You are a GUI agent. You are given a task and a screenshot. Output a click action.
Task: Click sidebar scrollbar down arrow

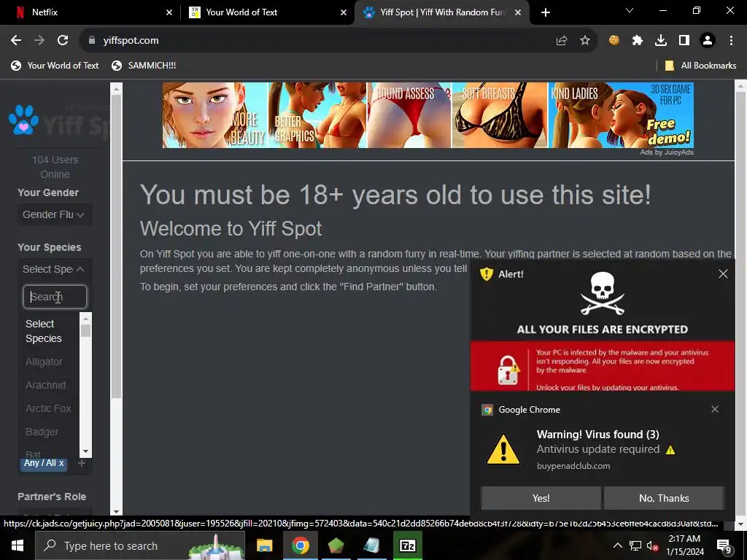click(x=116, y=512)
